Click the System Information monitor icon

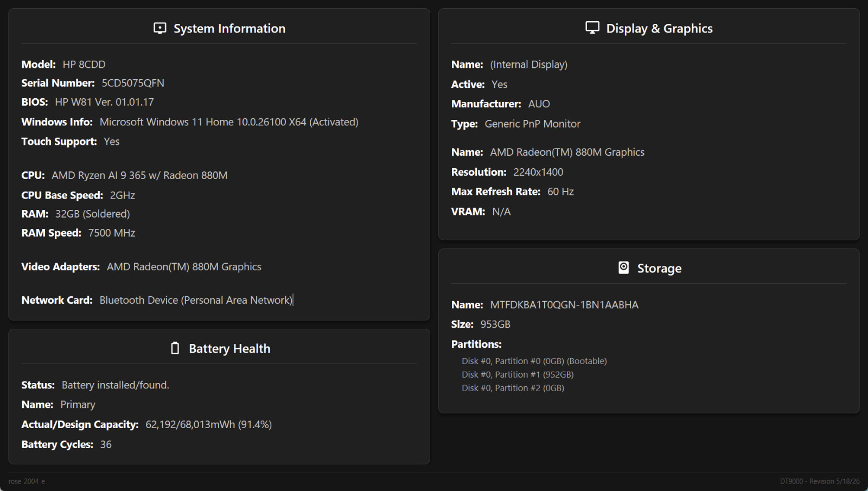tap(160, 28)
